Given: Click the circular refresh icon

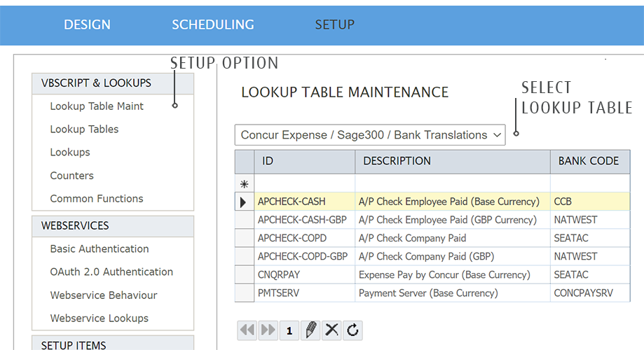Looking at the screenshot, I should tap(352, 330).
